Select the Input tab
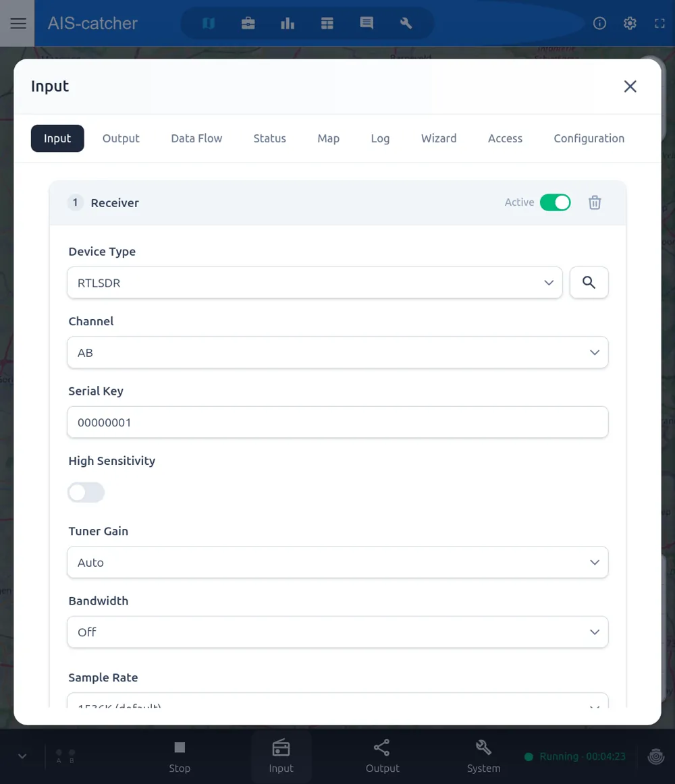675x784 pixels. click(57, 138)
